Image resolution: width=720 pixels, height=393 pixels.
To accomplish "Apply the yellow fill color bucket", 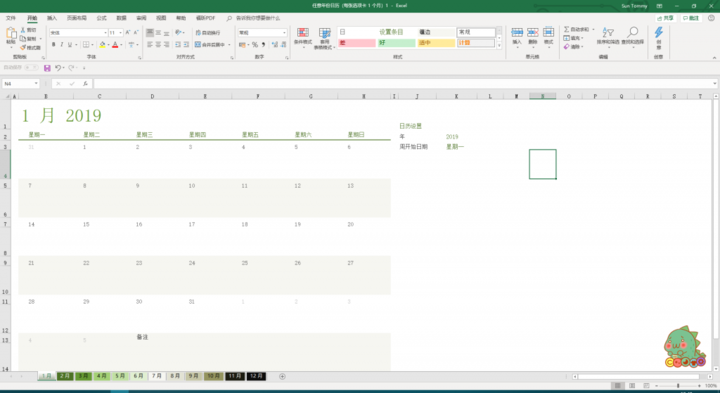I will pyautogui.click(x=102, y=45).
